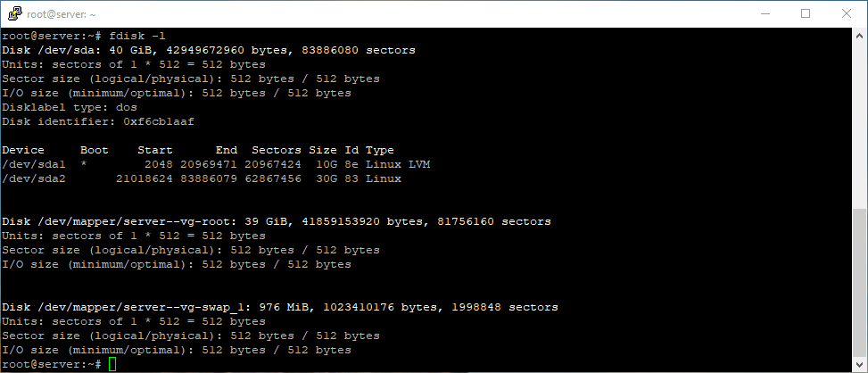The height and width of the screenshot is (373, 868).
Task: Click the 'Disk /dev/sda: 40 GiB' line
Action: pyautogui.click(x=209, y=50)
